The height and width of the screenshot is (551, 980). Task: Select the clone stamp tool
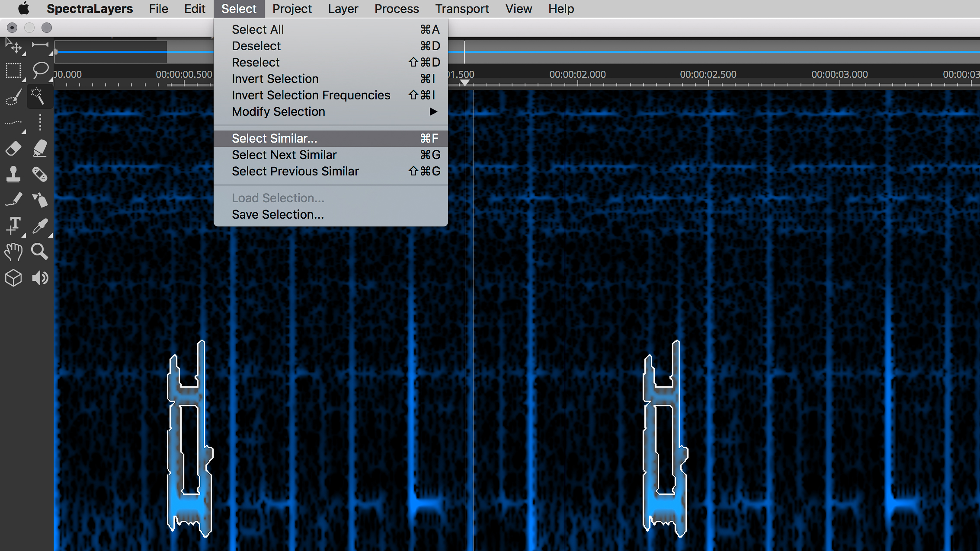[x=13, y=174]
